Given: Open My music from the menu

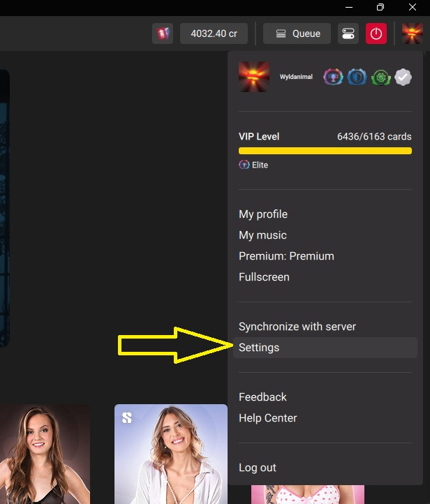Looking at the screenshot, I should [262, 235].
